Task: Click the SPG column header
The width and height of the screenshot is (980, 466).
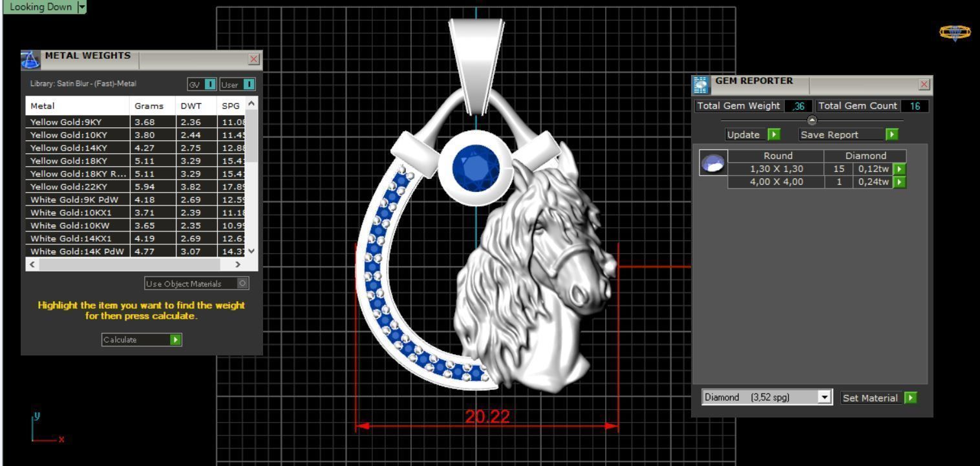Action: point(232,105)
